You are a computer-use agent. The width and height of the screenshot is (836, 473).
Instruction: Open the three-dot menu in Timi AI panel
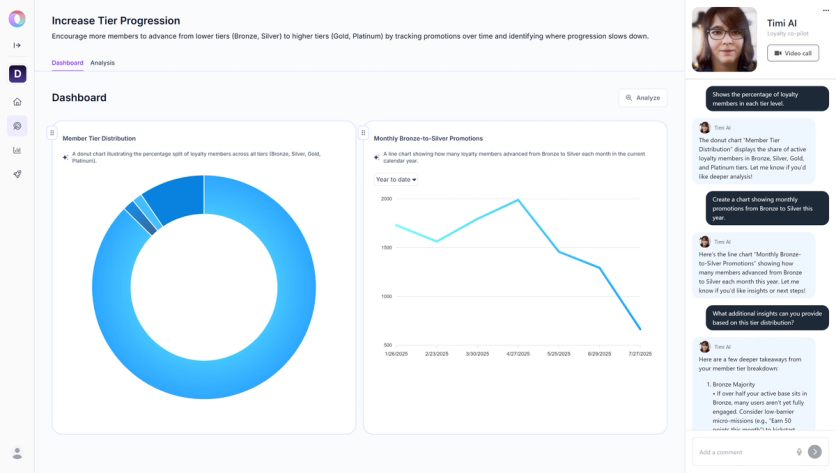click(x=826, y=10)
